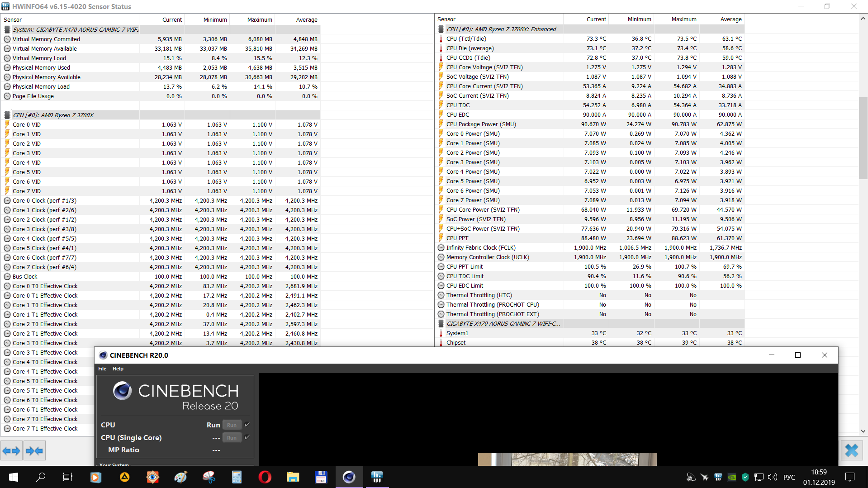Open the network tray icon
The height and width of the screenshot is (488, 868).
(759, 477)
